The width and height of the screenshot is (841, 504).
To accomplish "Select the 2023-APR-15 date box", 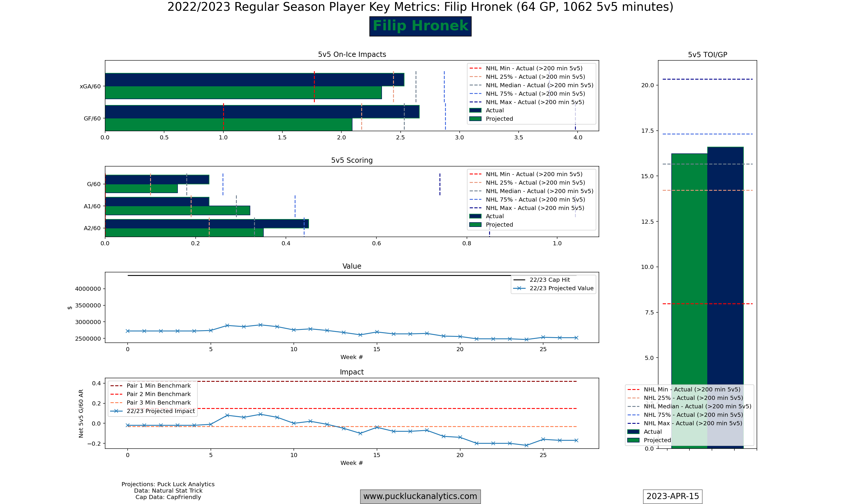I will (x=673, y=496).
